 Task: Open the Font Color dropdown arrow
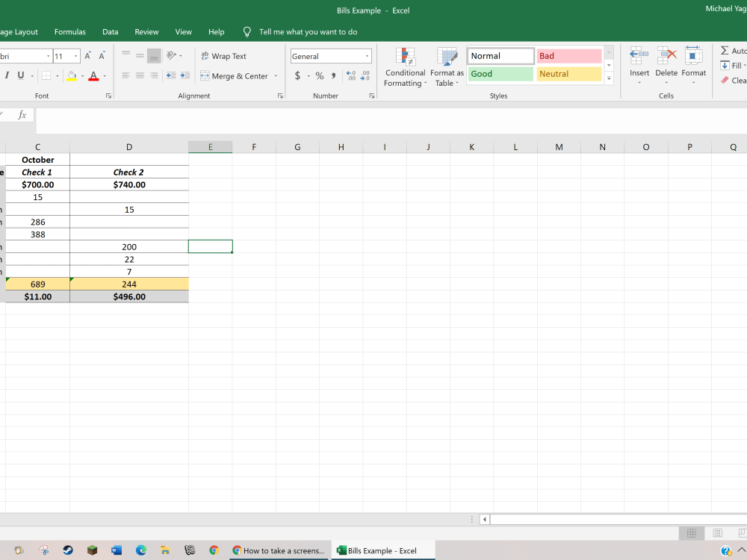(x=105, y=75)
